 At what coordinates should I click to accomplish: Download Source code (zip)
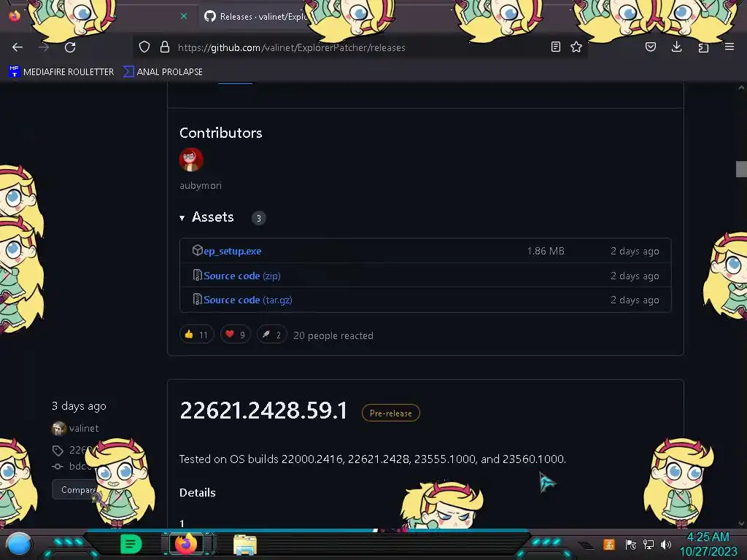pos(242,276)
